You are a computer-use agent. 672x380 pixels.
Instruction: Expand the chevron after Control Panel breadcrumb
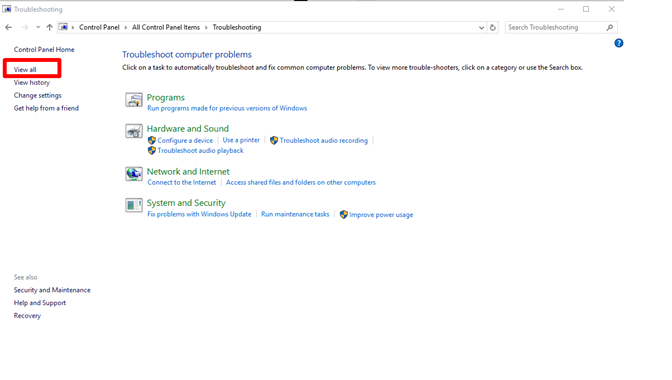pyautogui.click(x=126, y=27)
